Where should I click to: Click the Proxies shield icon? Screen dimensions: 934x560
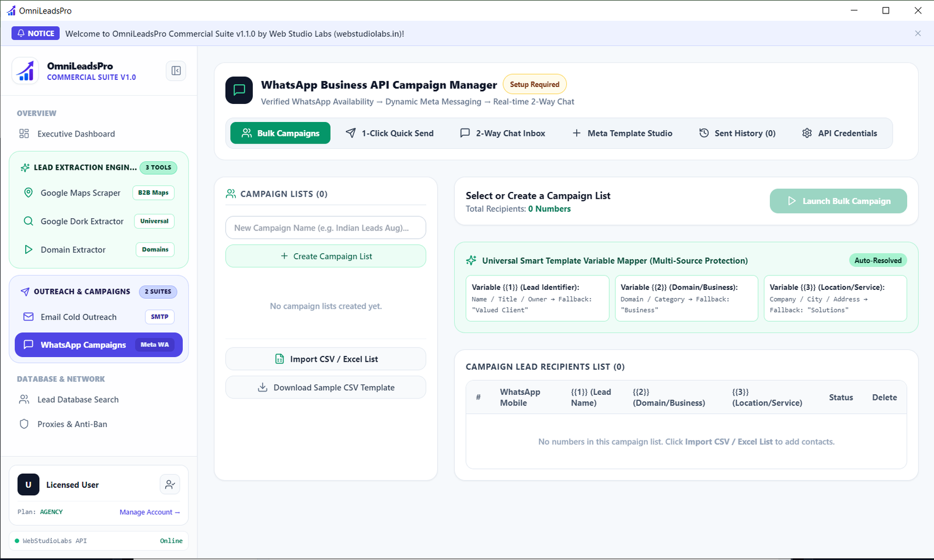[24, 424]
